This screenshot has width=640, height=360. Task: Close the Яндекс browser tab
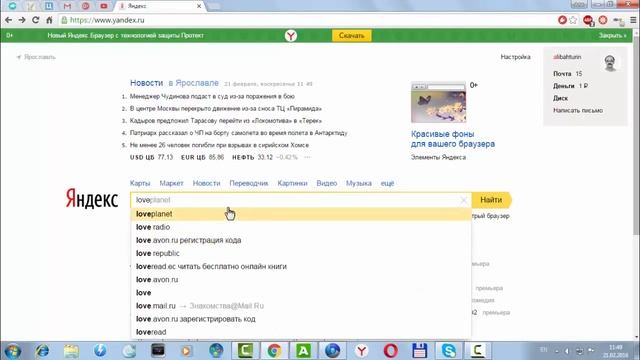coord(199,6)
